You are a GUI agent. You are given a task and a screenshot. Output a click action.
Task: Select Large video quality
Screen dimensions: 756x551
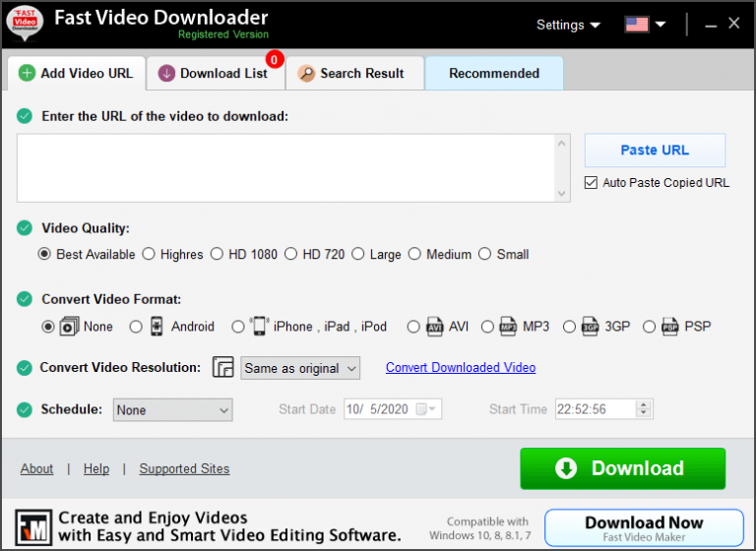pos(357,254)
